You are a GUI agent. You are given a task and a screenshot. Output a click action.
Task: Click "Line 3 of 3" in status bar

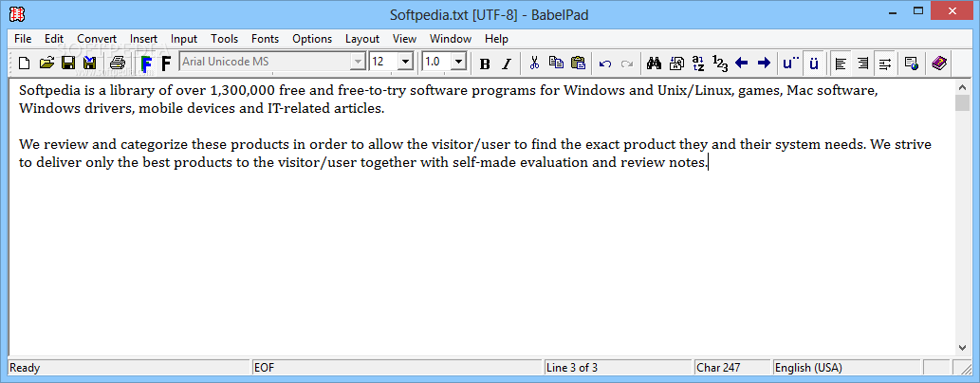(572, 368)
